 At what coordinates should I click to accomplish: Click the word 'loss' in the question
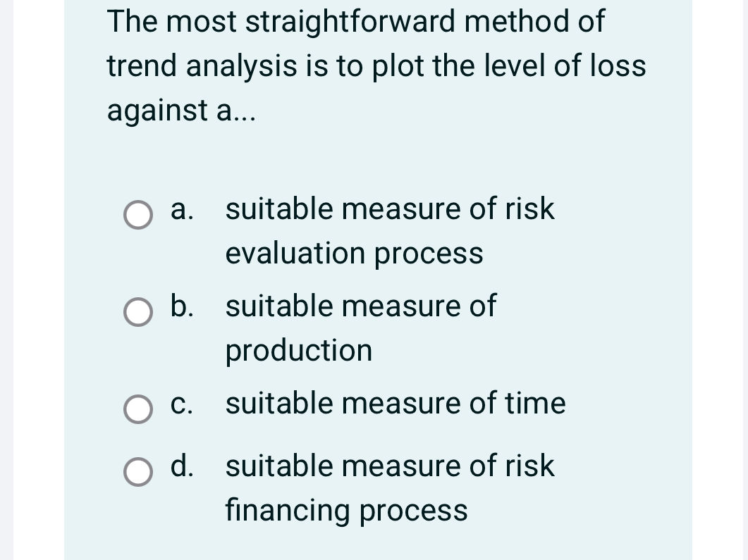click(618, 66)
